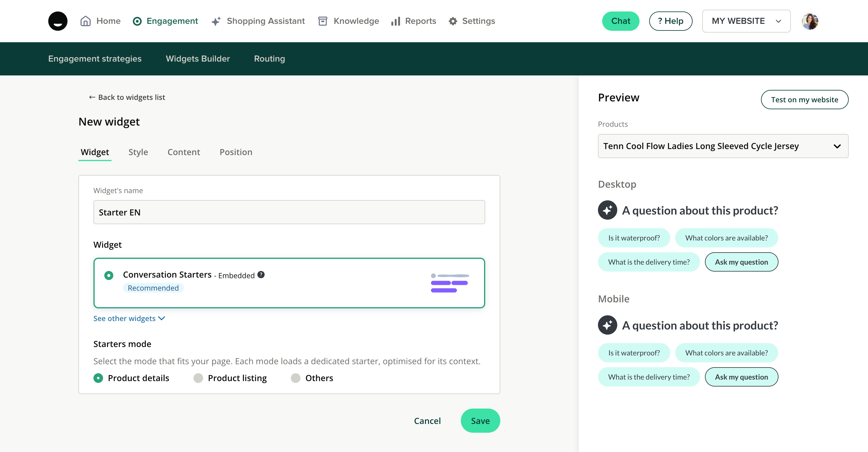Click the Save button
868x452 pixels.
click(x=480, y=421)
